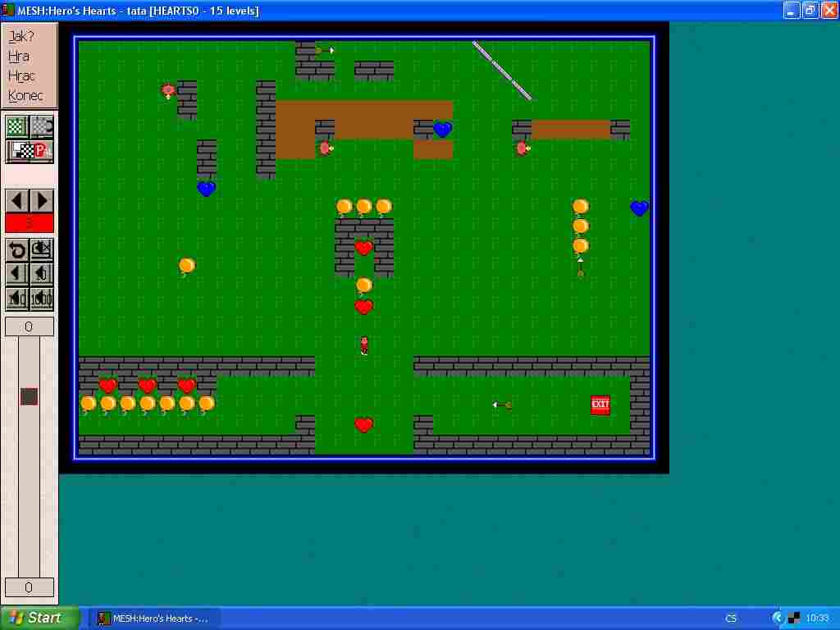Click the red heart inside the brick enclosure
840x630 pixels.
click(363, 248)
